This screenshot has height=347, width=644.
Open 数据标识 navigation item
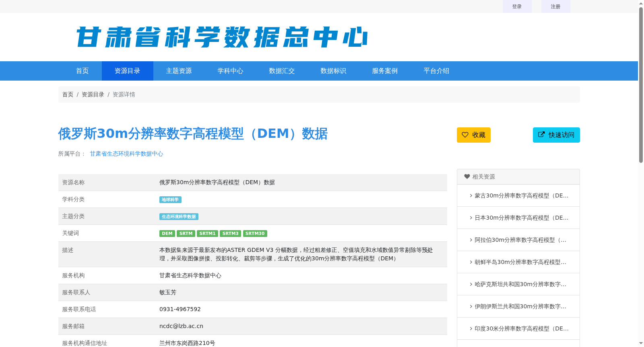(334, 71)
